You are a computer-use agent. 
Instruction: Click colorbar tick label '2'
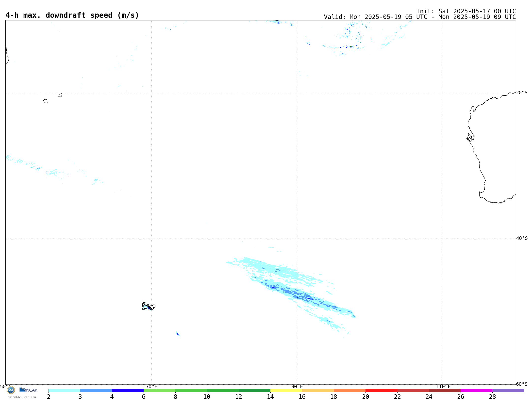click(49, 397)
